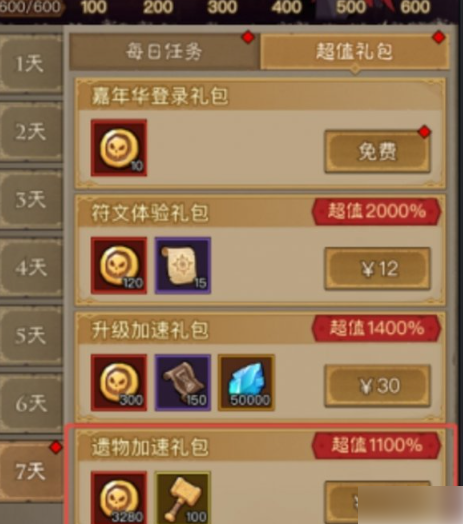Image resolution: width=463 pixels, height=524 pixels.
Task: Select the 3天 day tab
Action: (30, 200)
